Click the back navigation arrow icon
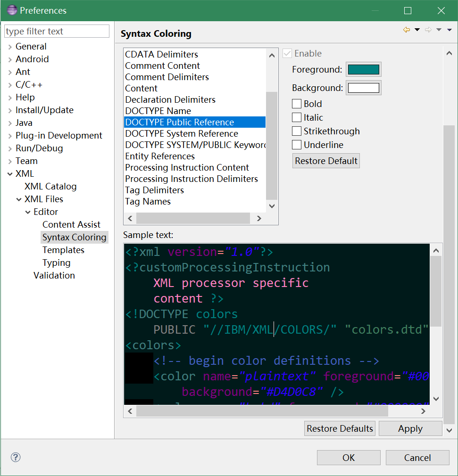The image size is (458, 476). [x=407, y=30]
